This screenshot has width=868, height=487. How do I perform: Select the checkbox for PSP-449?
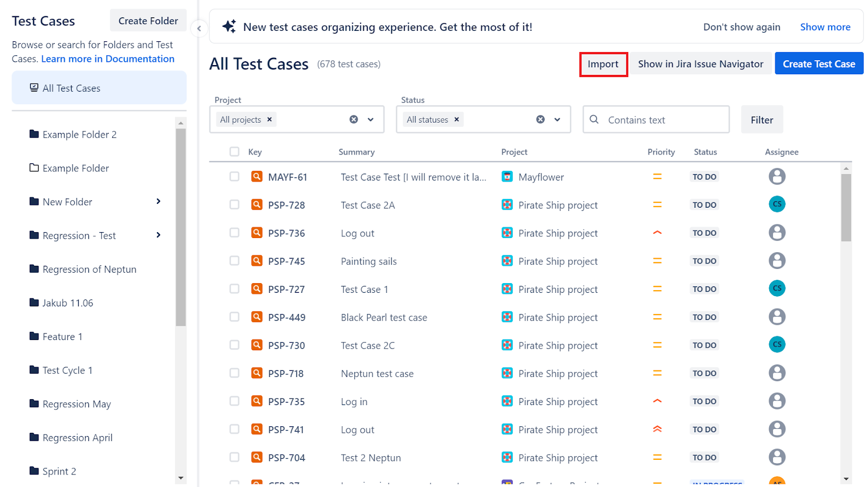(234, 317)
